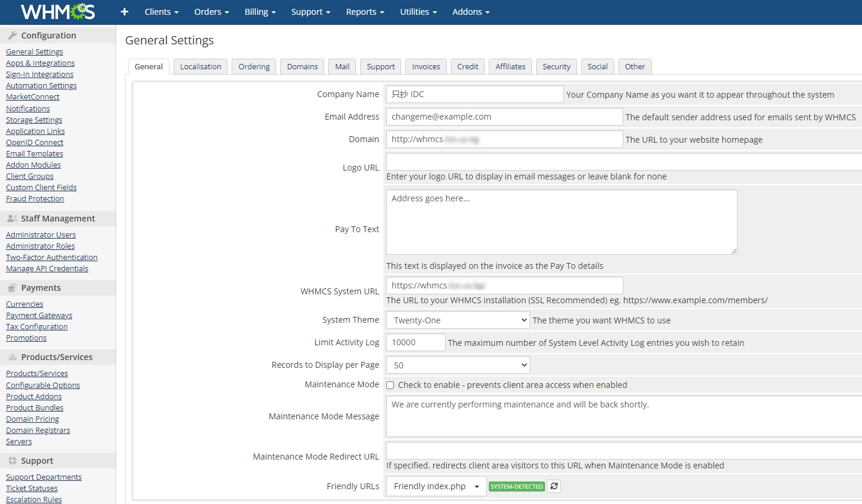The height and width of the screenshot is (504, 862).
Task: Click the Friendly URLs refresh icon
Action: click(x=554, y=486)
